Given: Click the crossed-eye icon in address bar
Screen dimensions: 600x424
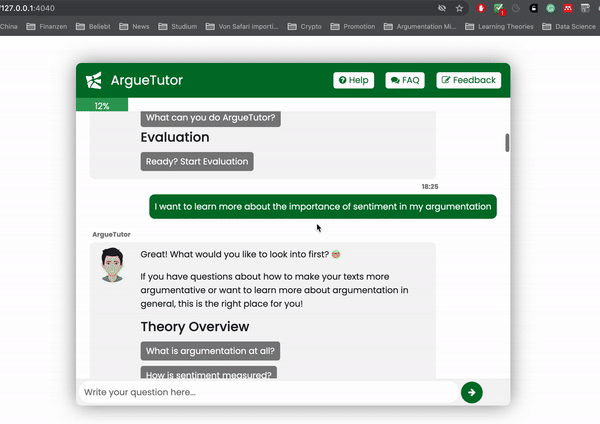Looking at the screenshot, I should pyautogui.click(x=442, y=8).
